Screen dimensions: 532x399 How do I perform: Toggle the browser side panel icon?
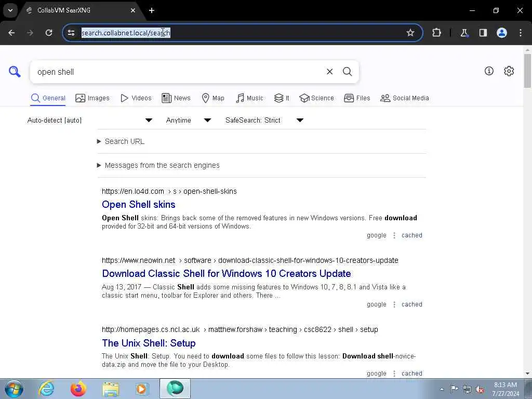pyautogui.click(x=483, y=33)
